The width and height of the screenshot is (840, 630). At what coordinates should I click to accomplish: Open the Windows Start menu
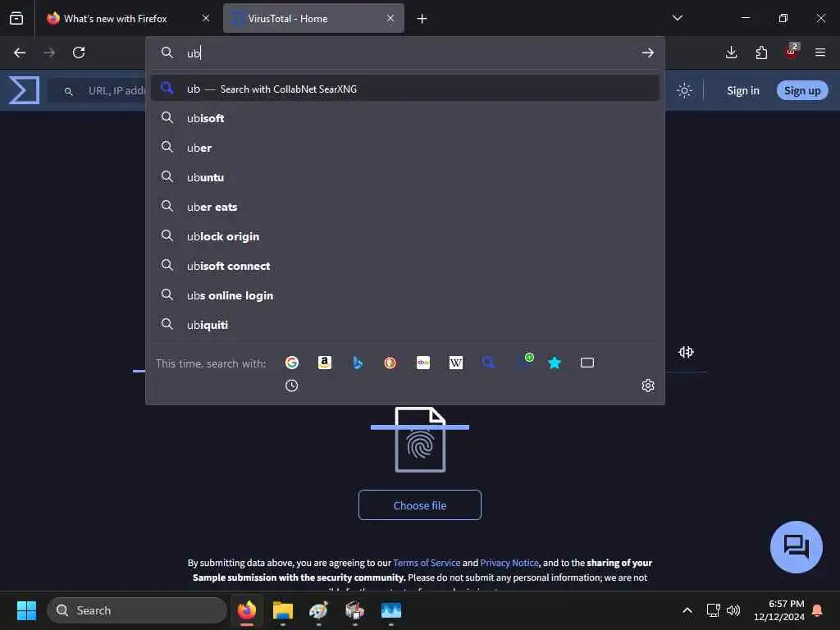point(26,610)
